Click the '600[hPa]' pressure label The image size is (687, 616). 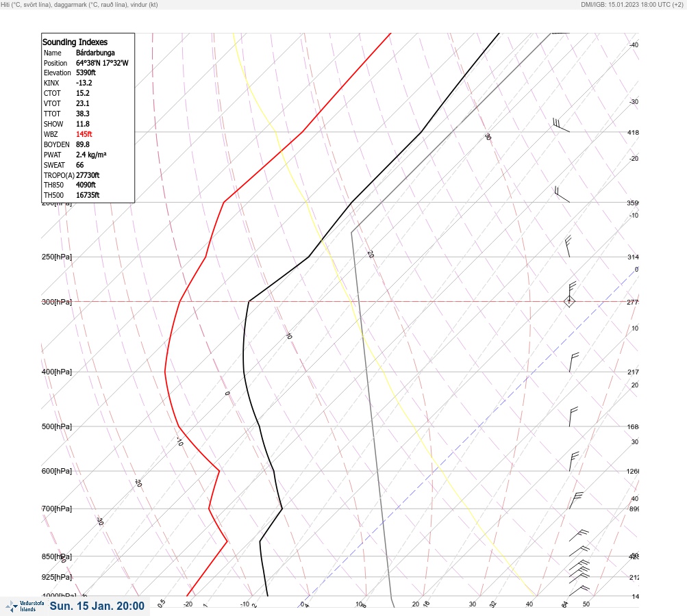(x=57, y=471)
